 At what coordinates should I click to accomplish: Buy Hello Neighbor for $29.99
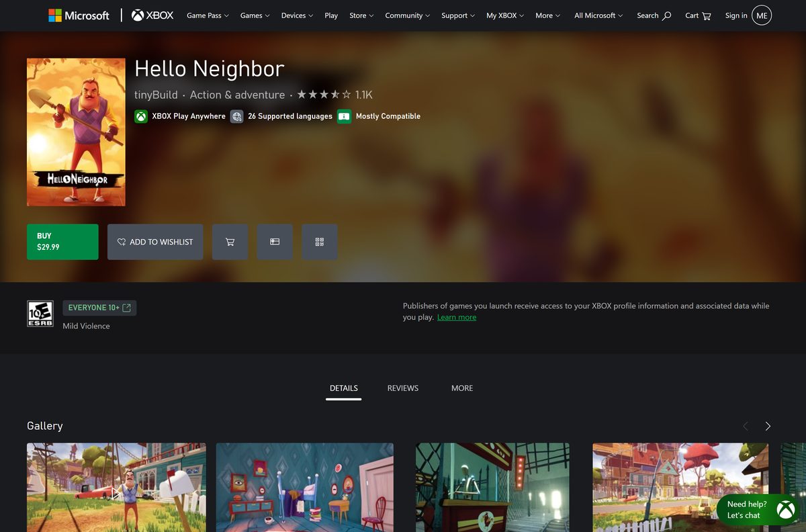pyautogui.click(x=62, y=242)
